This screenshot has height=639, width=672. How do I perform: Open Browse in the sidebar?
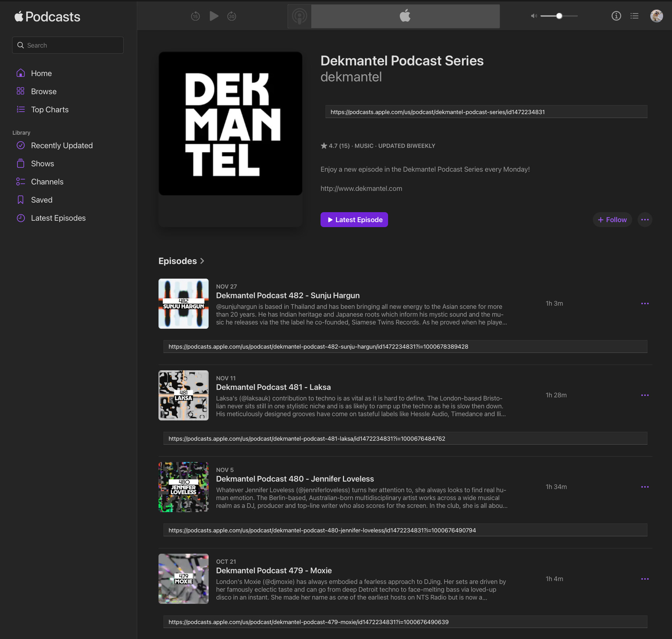click(x=44, y=91)
